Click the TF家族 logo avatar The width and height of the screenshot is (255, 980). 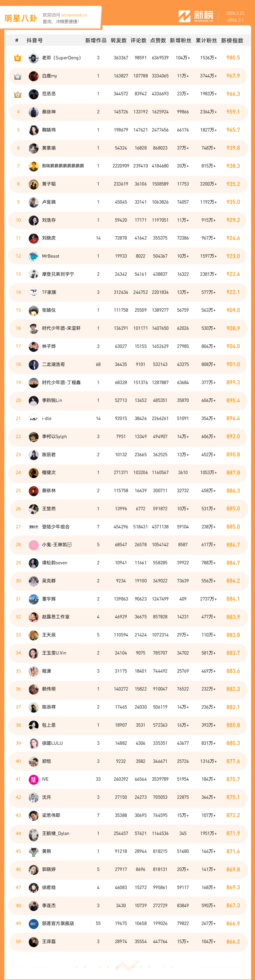point(34,292)
